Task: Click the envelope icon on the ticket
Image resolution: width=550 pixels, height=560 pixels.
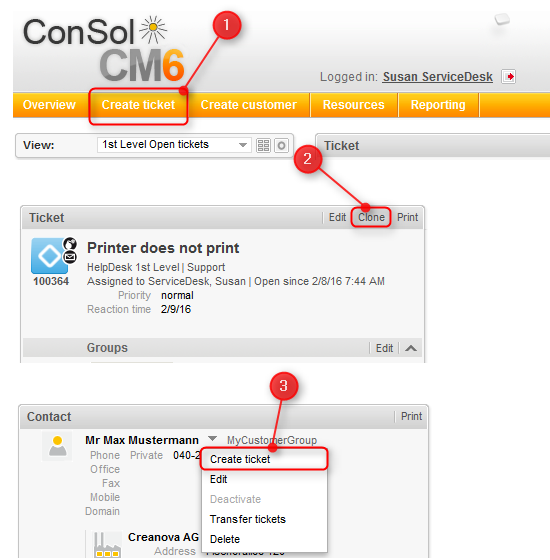Action: 70,257
